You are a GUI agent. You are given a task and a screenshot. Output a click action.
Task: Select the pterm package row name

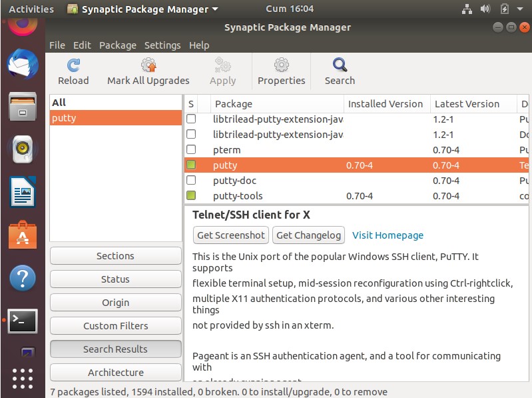pos(226,150)
